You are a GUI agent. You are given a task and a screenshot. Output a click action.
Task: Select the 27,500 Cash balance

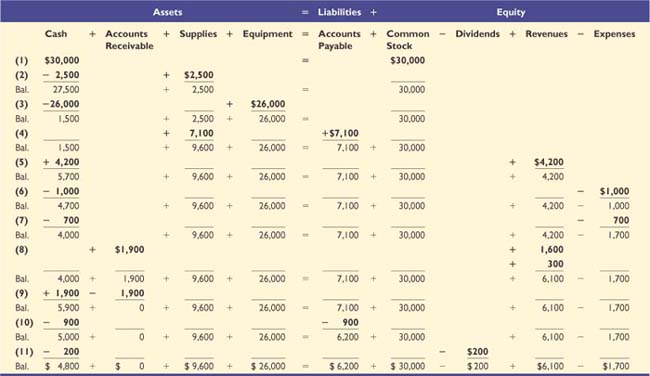coord(66,90)
